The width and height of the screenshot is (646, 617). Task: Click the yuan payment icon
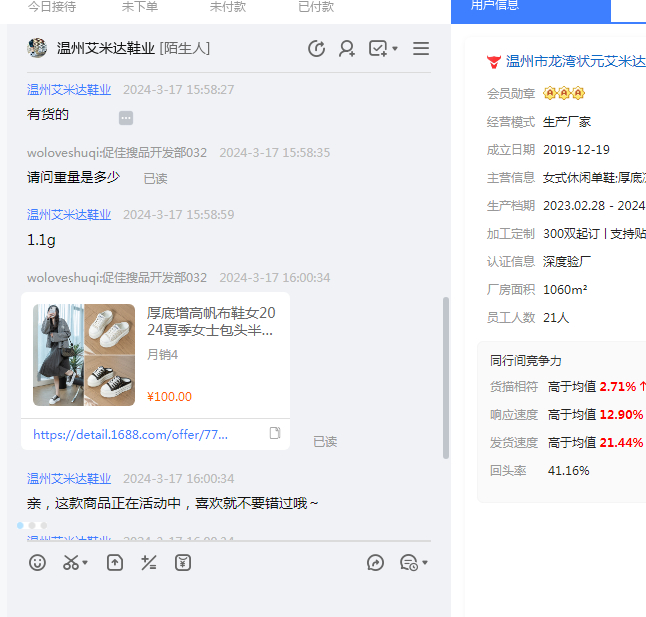pos(183,563)
